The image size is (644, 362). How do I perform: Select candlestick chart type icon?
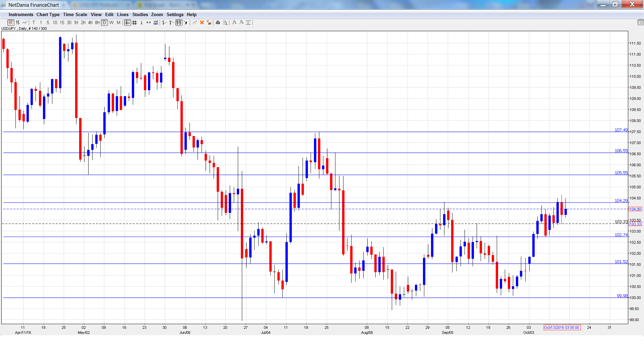[x=11, y=22]
